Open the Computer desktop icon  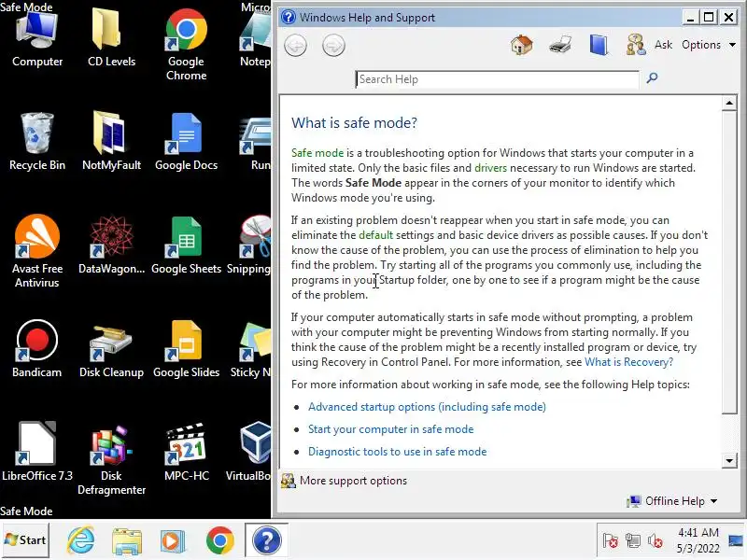click(36, 38)
